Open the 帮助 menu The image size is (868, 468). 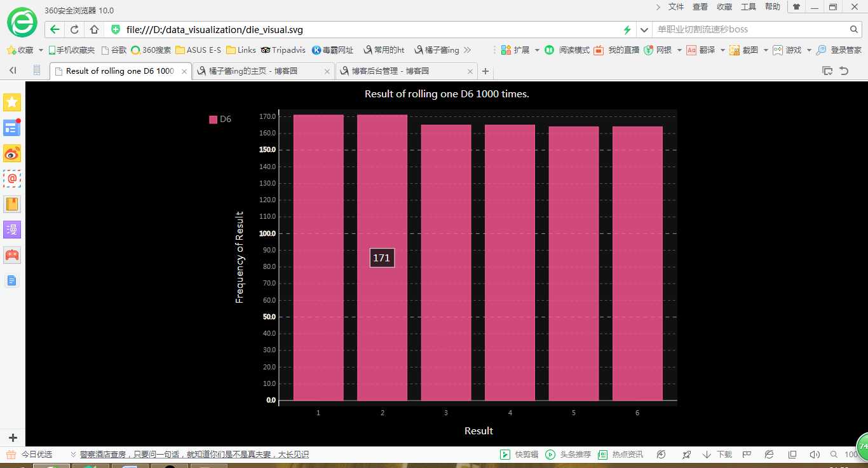[773, 7]
